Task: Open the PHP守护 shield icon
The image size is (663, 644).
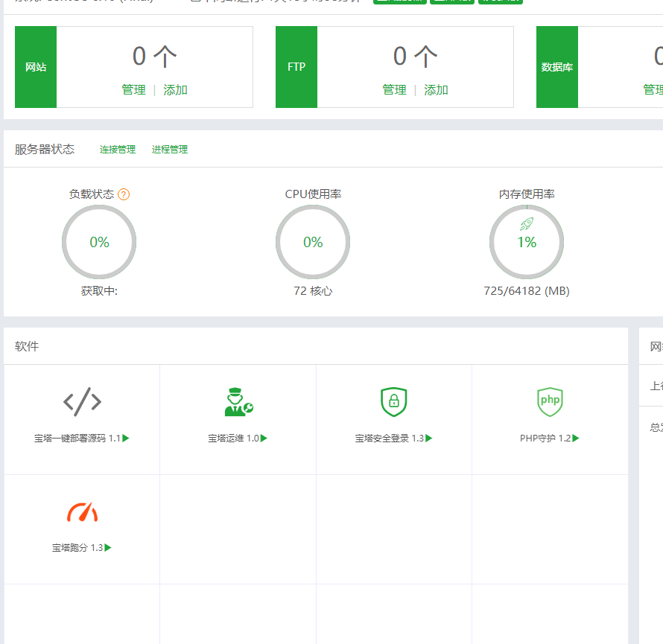Action: [x=550, y=401]
